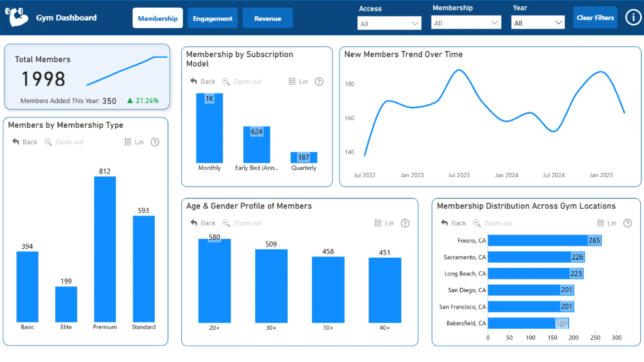Open the Access filter dropdown

click(389, 23)
